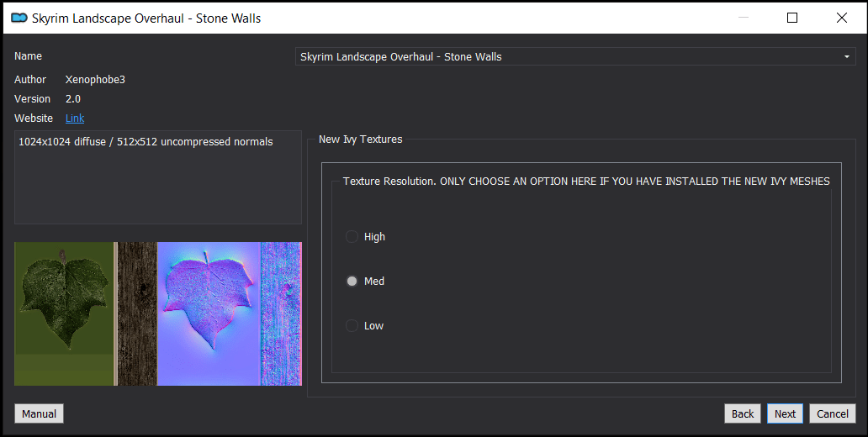
Task: Proceed with the Next button
Action: [785, 413]
